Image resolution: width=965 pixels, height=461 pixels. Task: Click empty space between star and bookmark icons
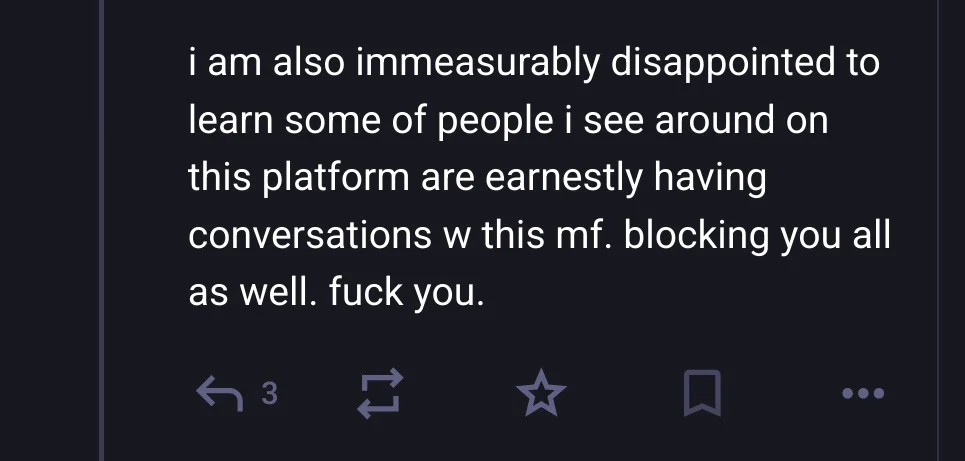point(625,393)
